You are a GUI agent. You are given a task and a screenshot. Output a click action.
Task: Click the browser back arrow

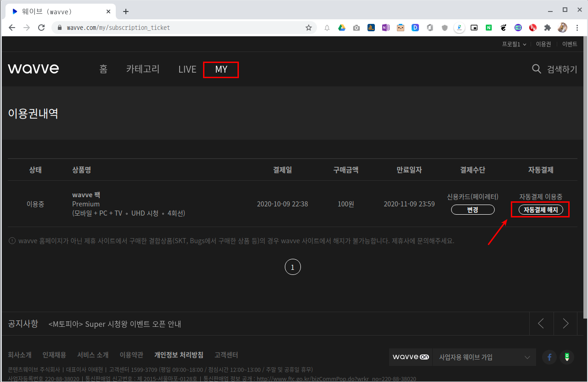(12, 28)
